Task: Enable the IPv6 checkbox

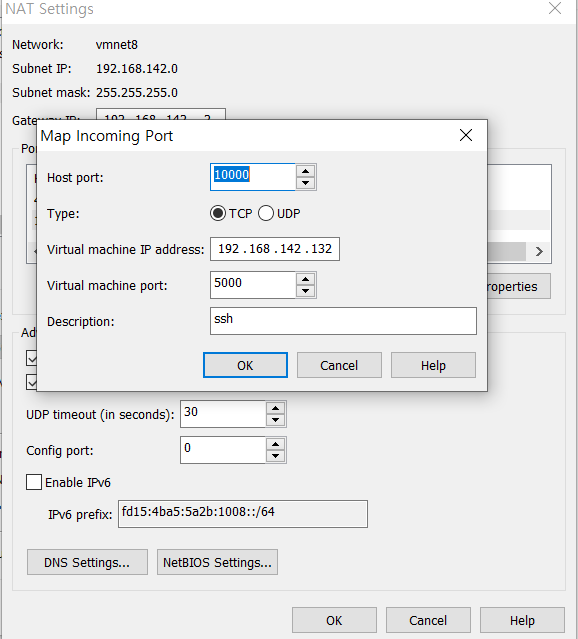Action: (34, 482)
